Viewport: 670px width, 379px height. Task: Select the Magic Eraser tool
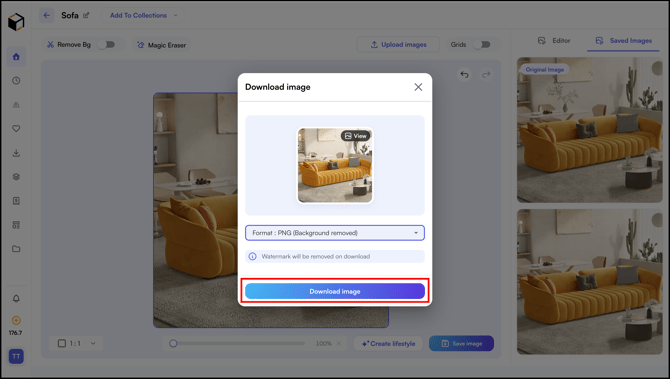click(x=161, y=45)
